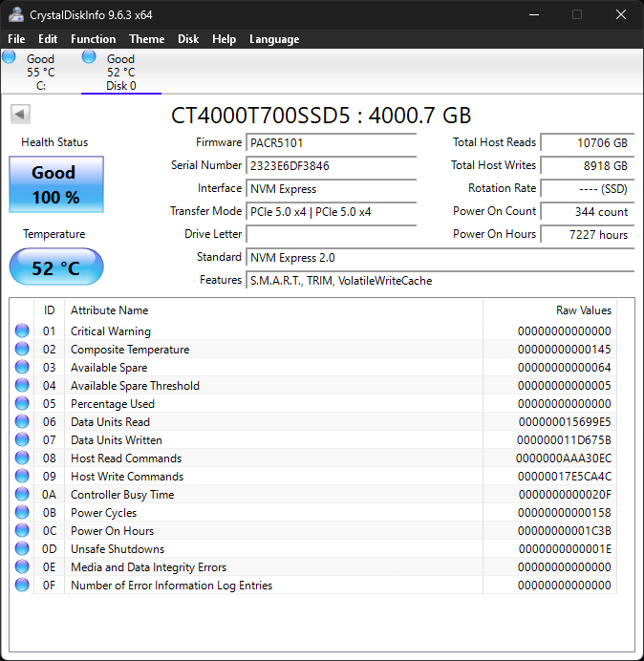Click the Interface field NVM Express
This screenshot has height=661, width=644.
(x=331, y=188)
